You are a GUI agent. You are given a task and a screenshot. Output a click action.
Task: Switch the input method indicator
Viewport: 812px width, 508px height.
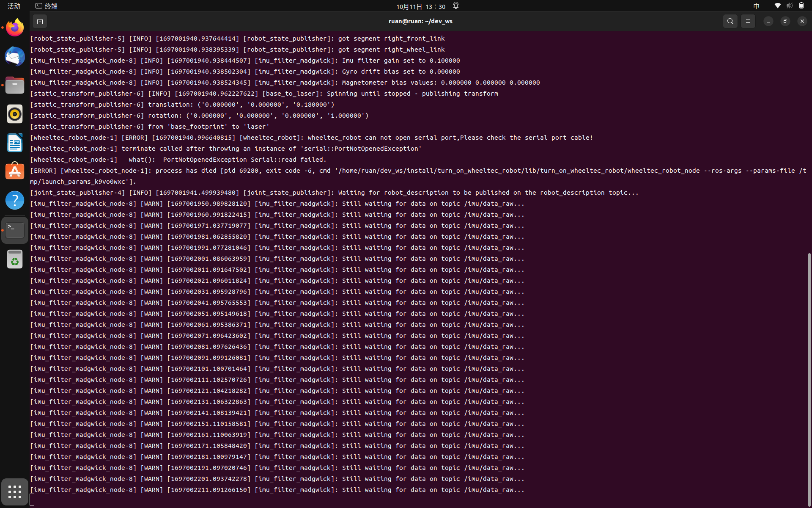point(756,6)
